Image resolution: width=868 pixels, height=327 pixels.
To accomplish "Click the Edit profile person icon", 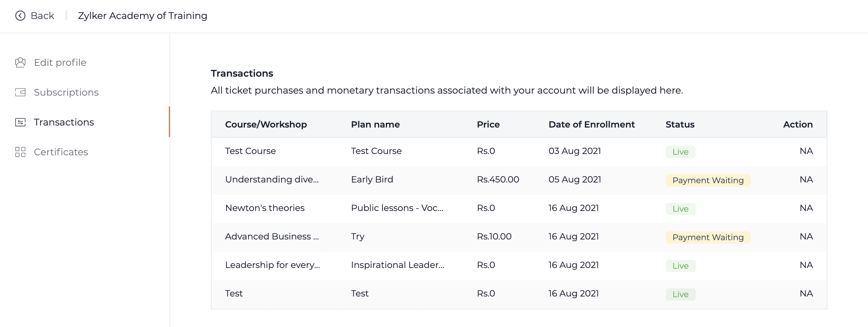I will pyautogui.click(x=20, y=62).
